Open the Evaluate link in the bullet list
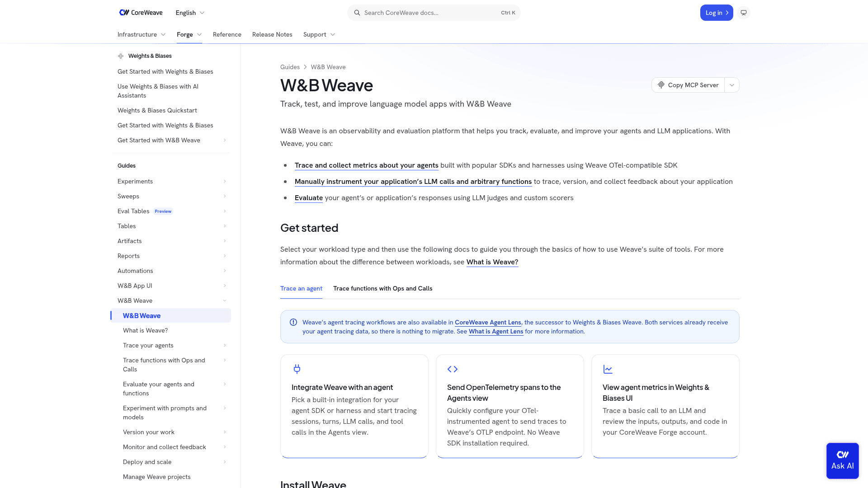 click(x=309, y=198)
